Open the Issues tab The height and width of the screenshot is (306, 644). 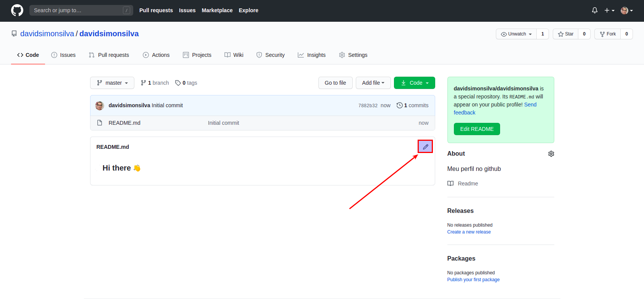(63, 55)
